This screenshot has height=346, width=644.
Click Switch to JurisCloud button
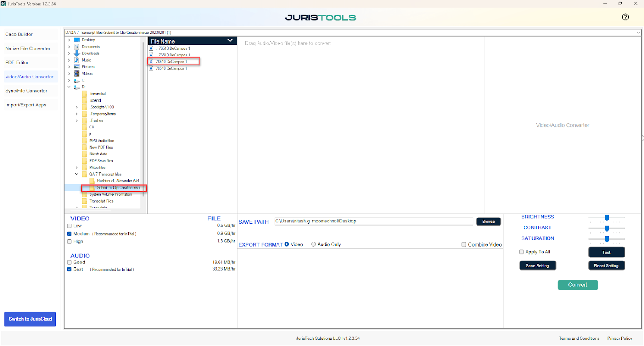tap(30, 319)
